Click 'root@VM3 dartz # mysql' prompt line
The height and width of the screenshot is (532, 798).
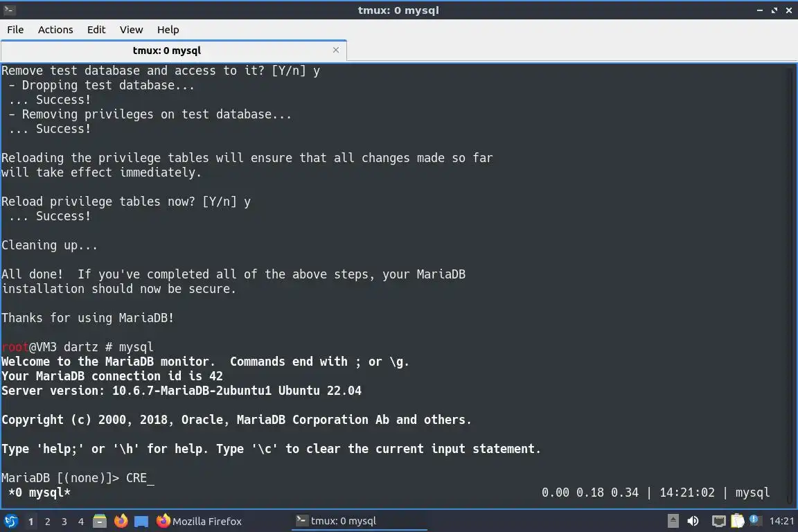click(77, 347)
